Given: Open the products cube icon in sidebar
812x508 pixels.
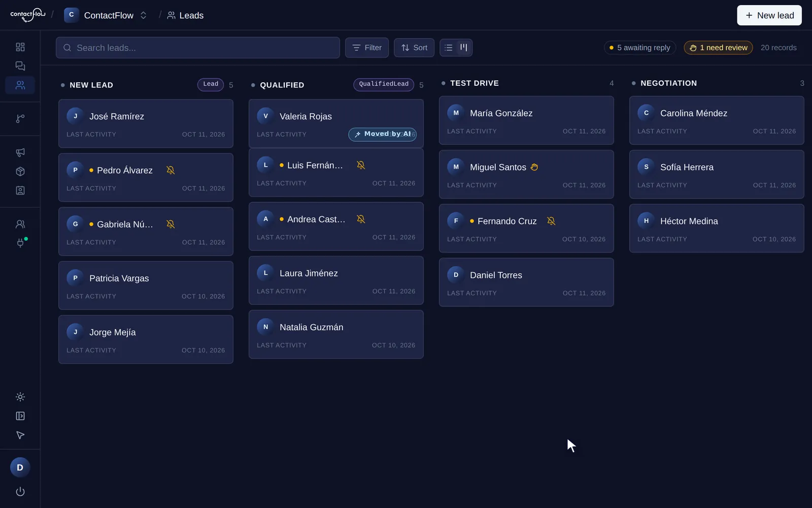Looking at the screenshot, I should pyautogui.click(x=20, y=171).
